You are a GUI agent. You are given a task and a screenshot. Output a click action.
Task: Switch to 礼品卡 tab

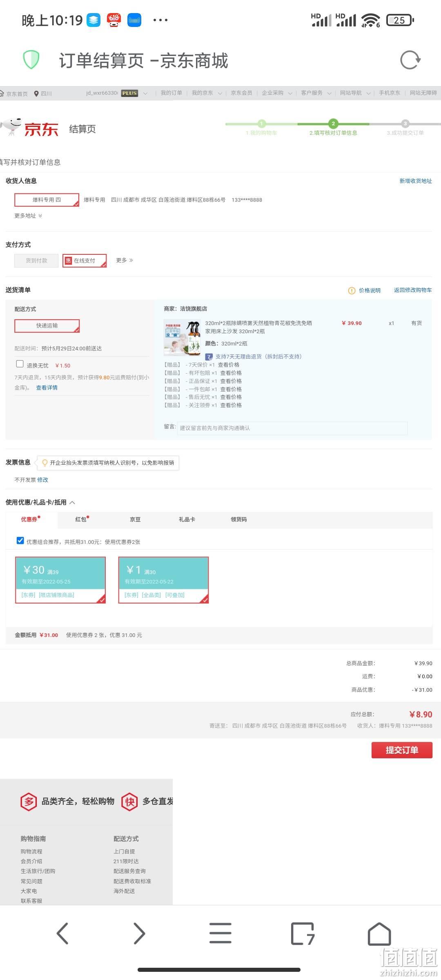click(x=187, y=519)
